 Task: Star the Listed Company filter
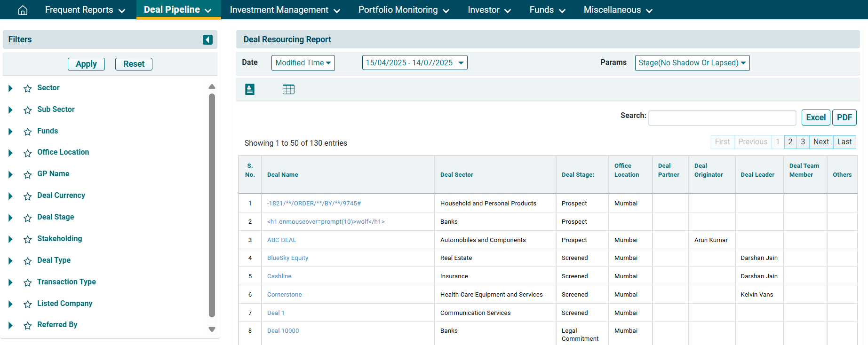28,304
